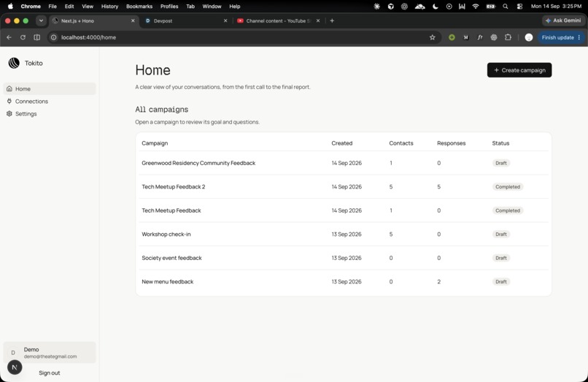Viewport: 588px width, 382px height.
Task: Click the site information icon in address bar
Action: pyautogui.click(x=54, y=37)
